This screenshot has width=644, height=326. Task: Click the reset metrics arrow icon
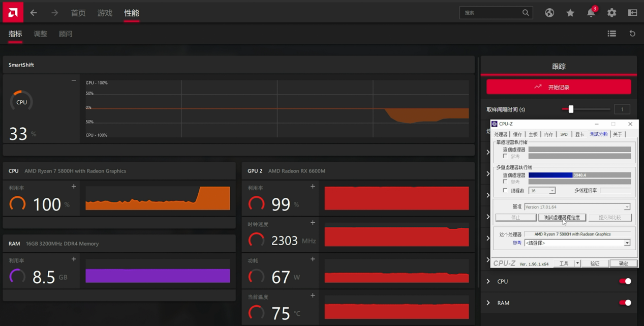pyautogui.click(x=632, y=34)
